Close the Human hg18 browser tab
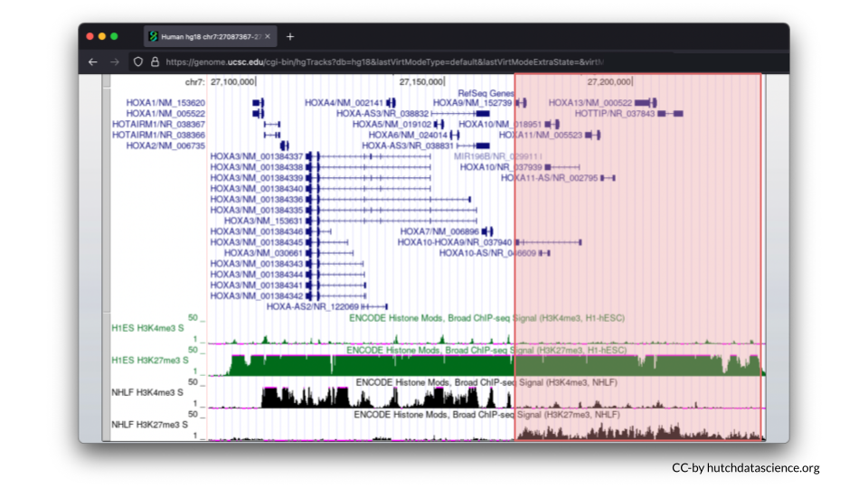The height and width of the screenshot is (488, 868). 268,36
